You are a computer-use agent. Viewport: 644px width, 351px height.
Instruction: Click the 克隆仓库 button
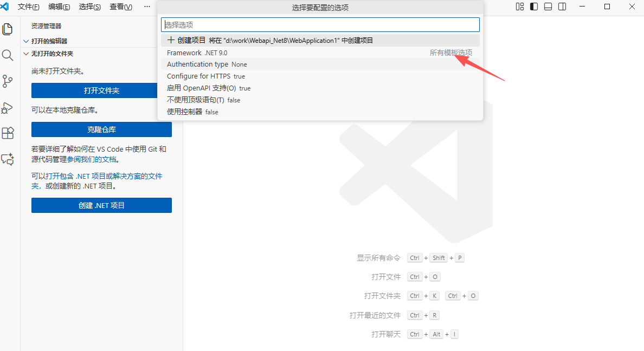click(101, 129)
